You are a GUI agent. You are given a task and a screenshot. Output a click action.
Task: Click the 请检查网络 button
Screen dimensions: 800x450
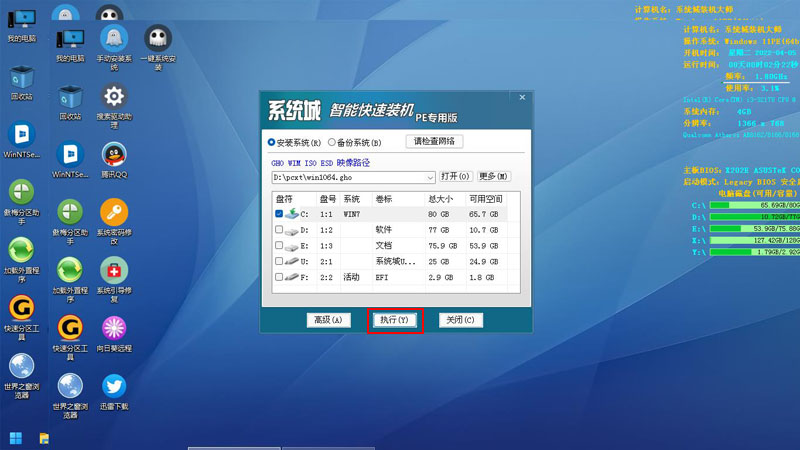coord(434,141)
